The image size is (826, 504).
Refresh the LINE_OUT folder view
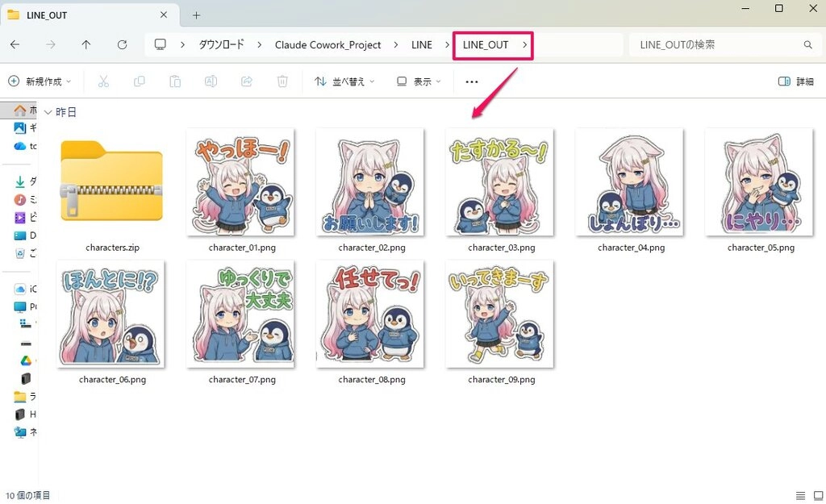[x=123, y=45]
